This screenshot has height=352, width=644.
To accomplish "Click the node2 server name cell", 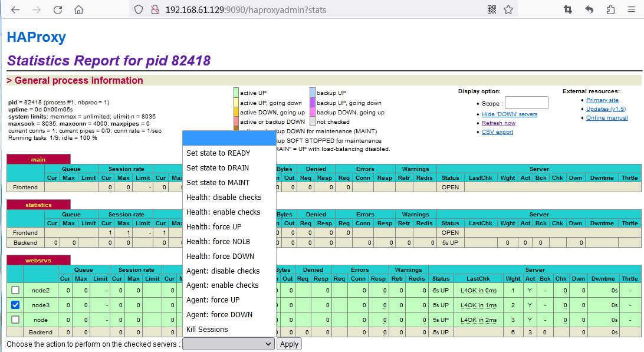I will (41, 291).
